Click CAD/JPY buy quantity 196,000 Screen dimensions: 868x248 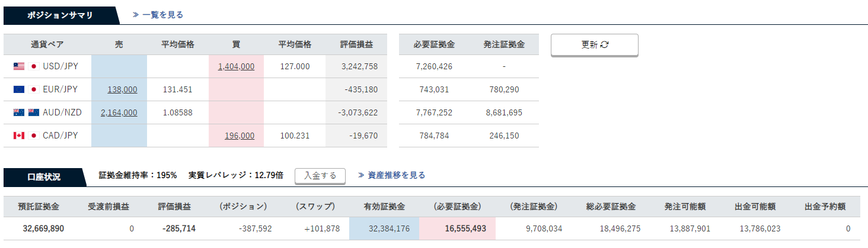(x=240, y=136)
